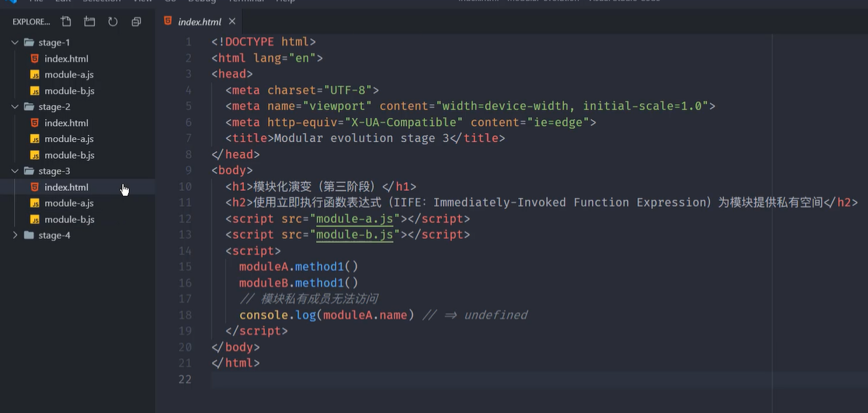Screen dimensions: 868x413
Task: Collapse the stage-1 folder chevron
Action: point(15,43)
